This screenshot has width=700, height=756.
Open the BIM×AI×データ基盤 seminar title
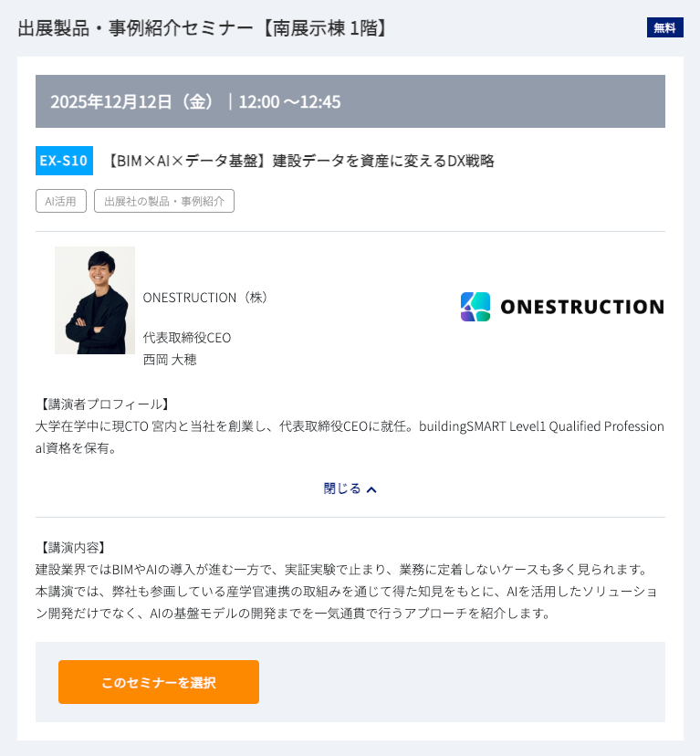click(x=299, y=161)
